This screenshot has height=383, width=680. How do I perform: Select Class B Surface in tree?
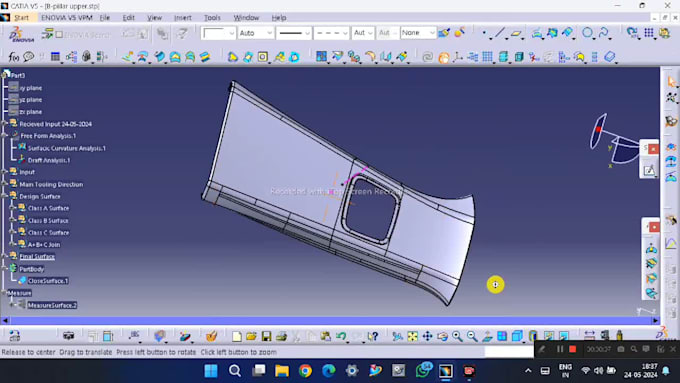(x=48, y=221)
